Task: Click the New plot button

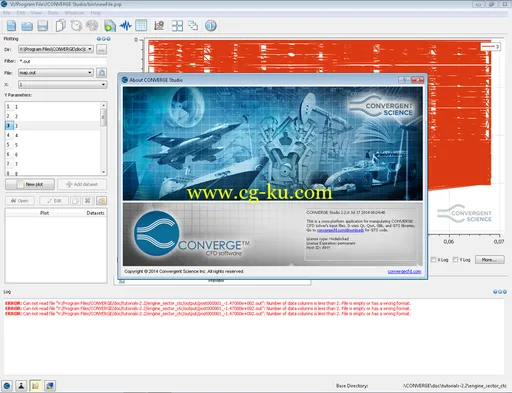Action: pyautogui.click(x=30, y=184)
